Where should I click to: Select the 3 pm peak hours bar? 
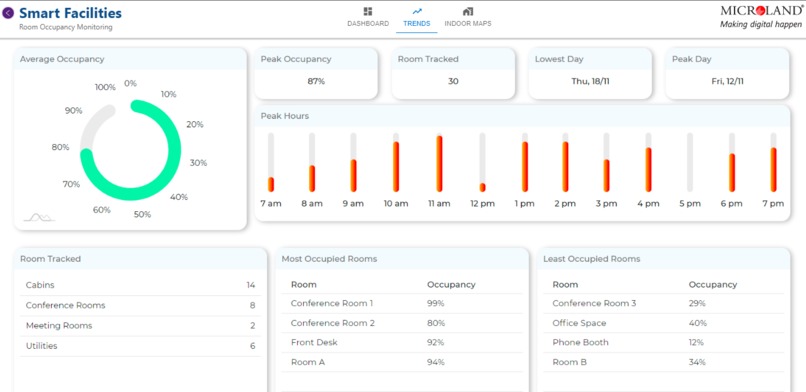click(x=607, y=162)
